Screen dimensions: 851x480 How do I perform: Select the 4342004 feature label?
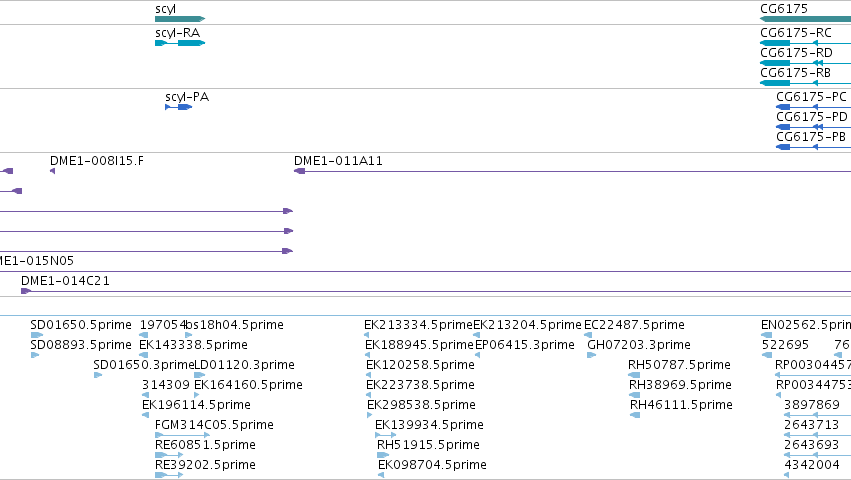pyautogui.click(x=812, y=465)
